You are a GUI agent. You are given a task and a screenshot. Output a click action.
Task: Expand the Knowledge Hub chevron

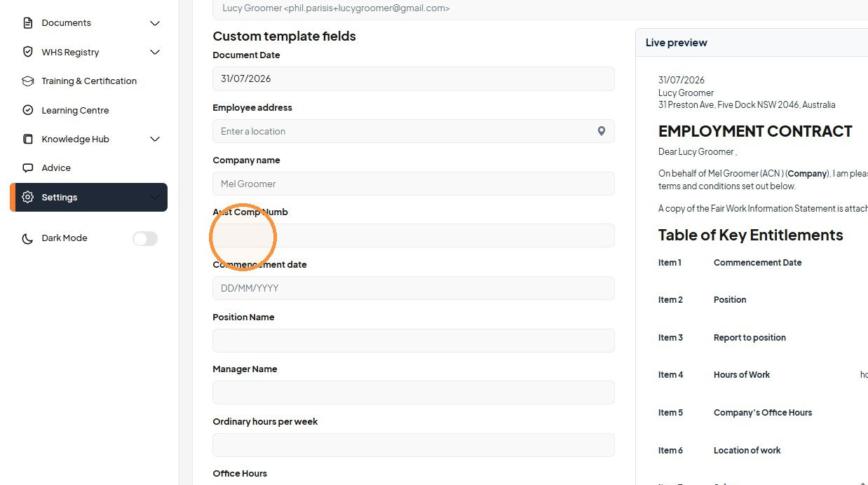155,139
